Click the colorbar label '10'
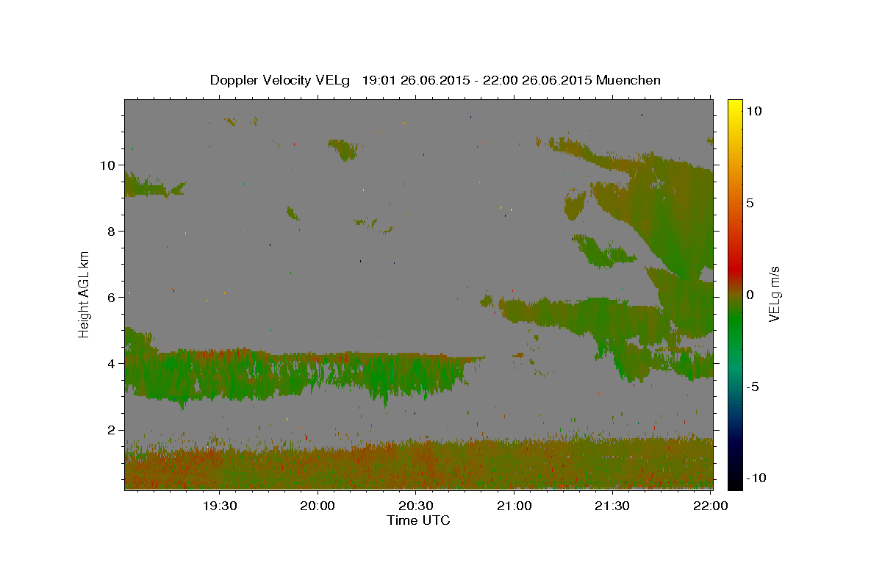 [754, 110]
